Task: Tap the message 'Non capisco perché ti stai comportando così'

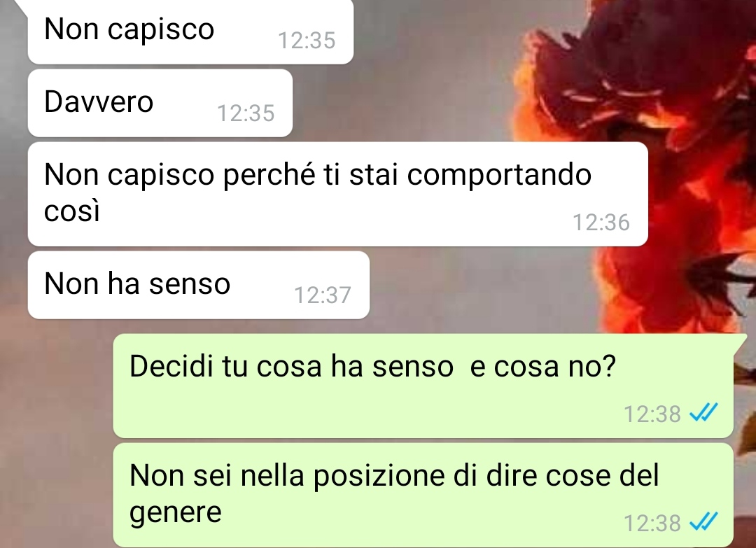Action: coord(337,195)
